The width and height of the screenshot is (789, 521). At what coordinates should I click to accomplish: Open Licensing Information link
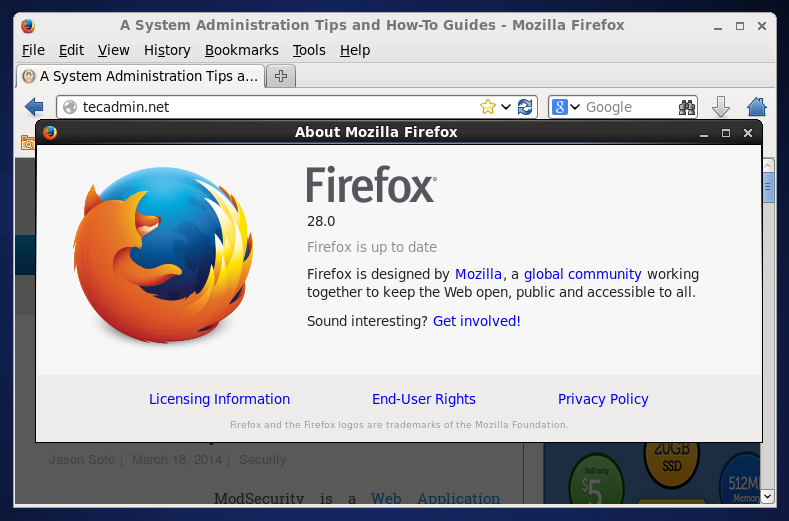tap(219, 399)
